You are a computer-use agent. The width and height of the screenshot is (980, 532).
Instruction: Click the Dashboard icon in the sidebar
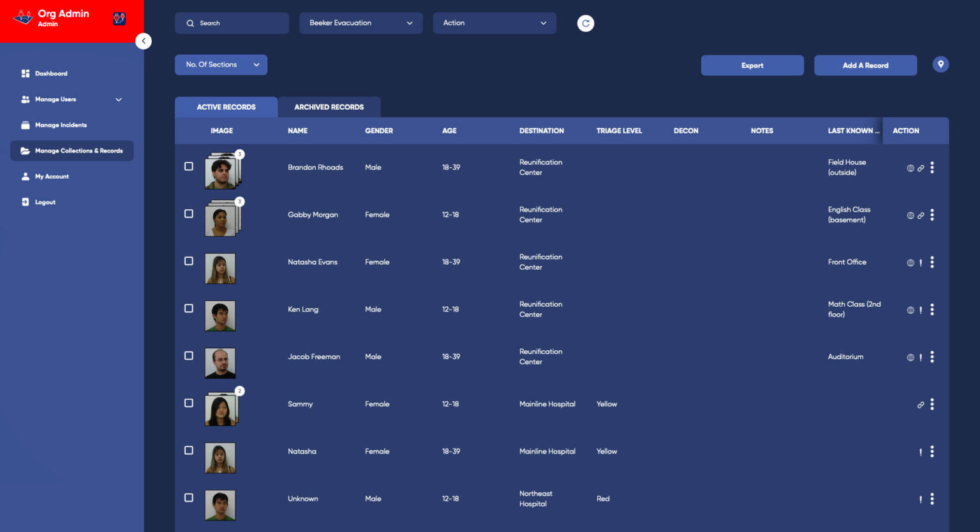point(26,73)
